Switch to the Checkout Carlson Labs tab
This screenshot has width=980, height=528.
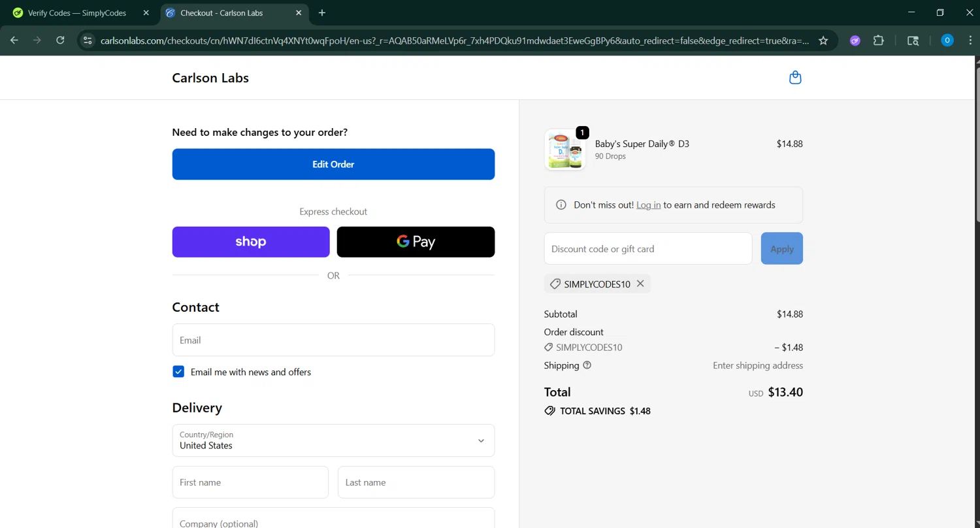(233, 13)
